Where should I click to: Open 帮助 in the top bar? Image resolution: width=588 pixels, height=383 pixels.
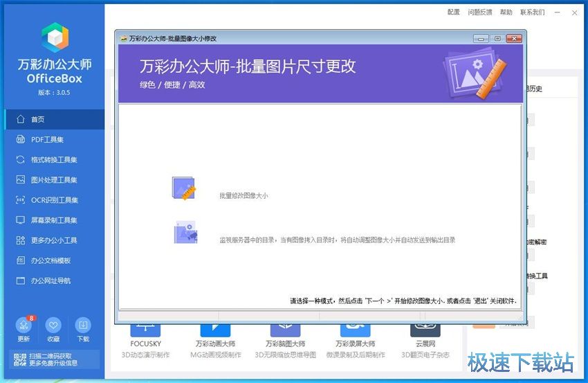(x=506, y=12)
